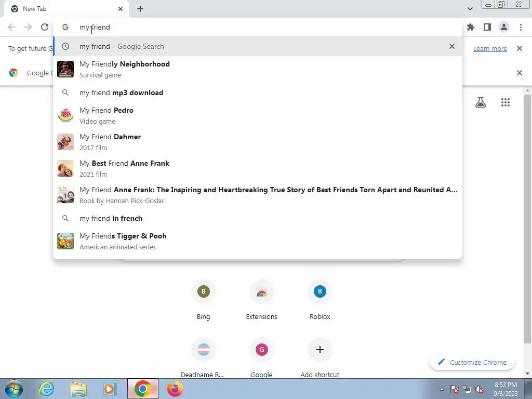
Task: Open the profile avatar icon
Action: tap(504, 27)
